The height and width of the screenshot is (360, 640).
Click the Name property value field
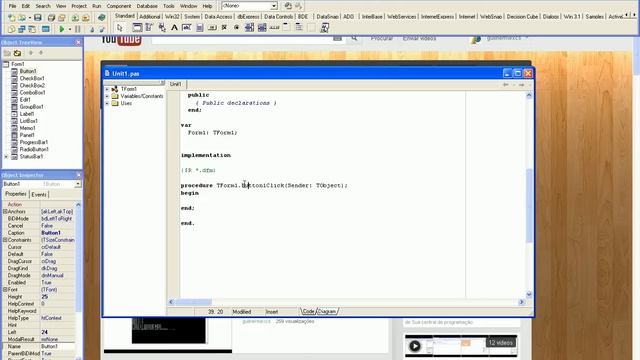tap(57, 347)
